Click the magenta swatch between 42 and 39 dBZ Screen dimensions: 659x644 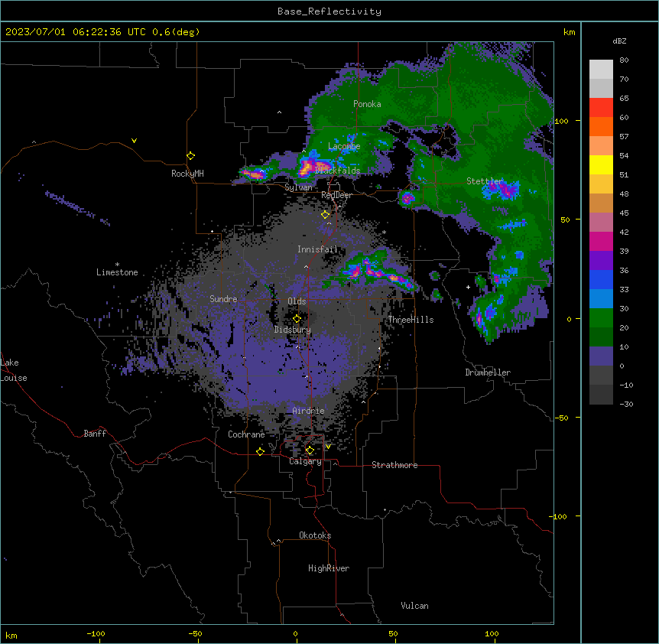pos(601,241)
